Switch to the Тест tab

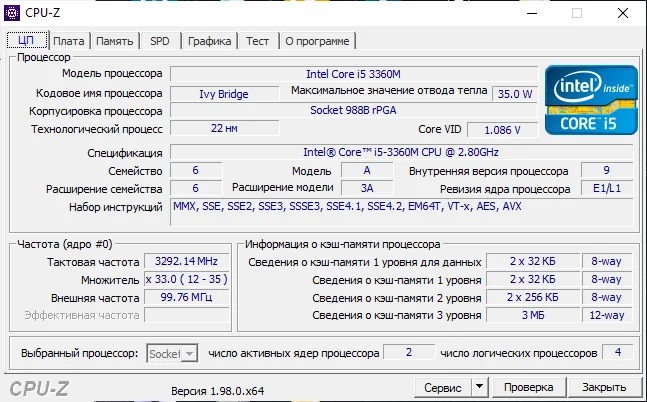257,41
